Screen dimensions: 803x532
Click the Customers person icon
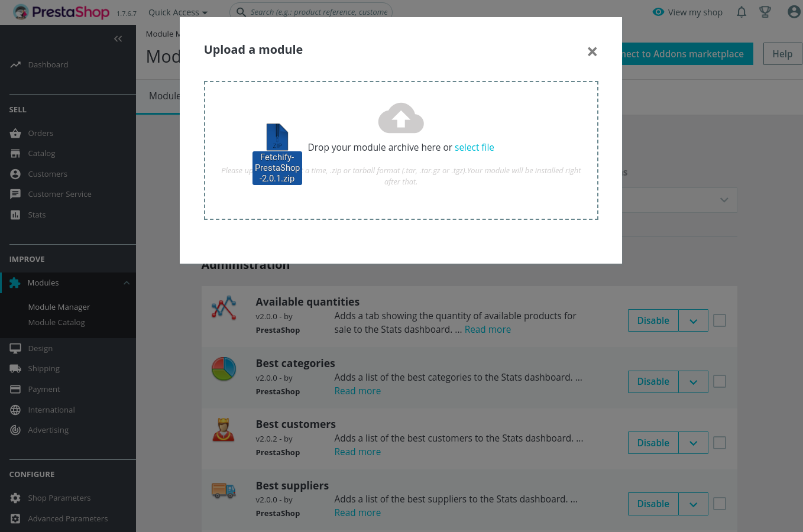(x=15, y=174)
